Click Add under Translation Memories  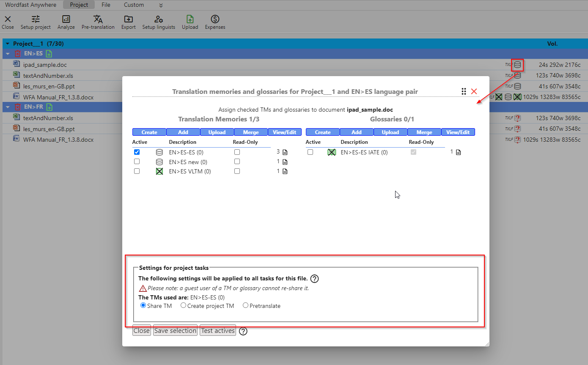pyautogui.click(x=183, y=132)
